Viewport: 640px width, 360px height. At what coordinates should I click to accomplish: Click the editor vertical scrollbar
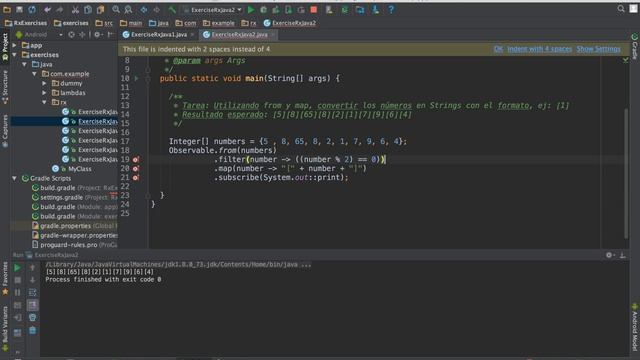[626, 173]
